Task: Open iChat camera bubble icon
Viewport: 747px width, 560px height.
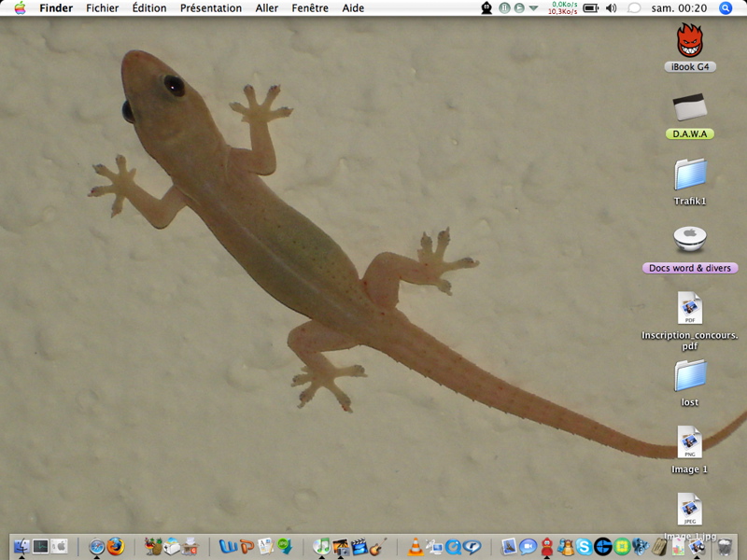Action: (528, 547)
